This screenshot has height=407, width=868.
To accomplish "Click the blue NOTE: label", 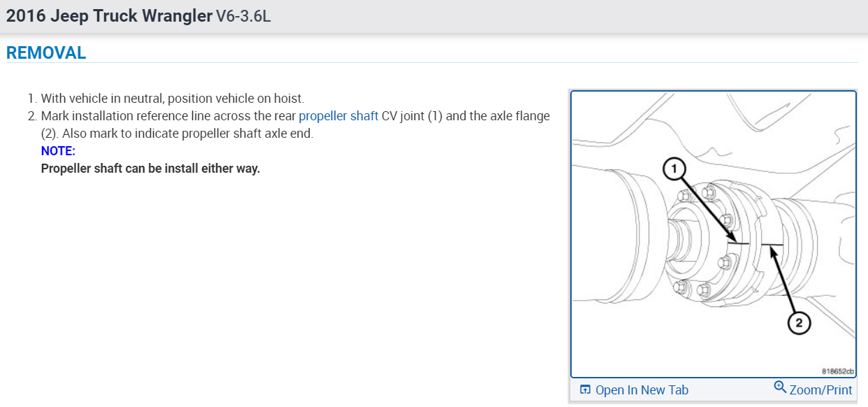I will coord(58,151).
